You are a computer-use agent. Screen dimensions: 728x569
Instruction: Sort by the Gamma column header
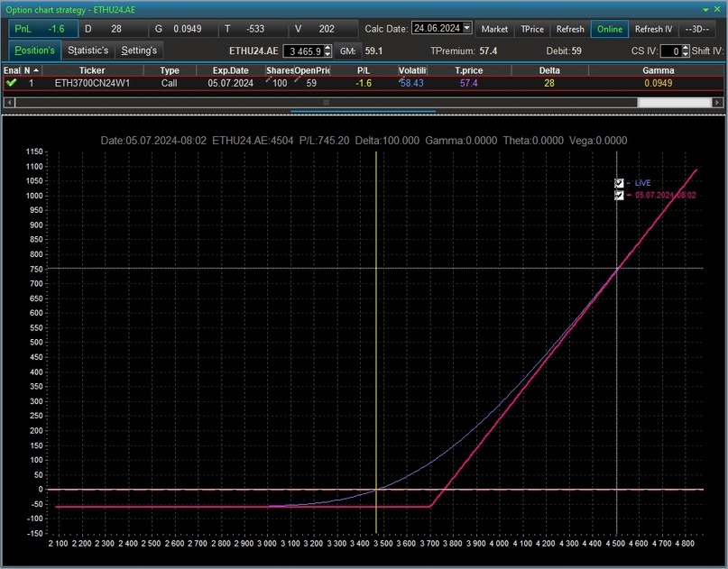pyautogui.click(x=658, y=70)
